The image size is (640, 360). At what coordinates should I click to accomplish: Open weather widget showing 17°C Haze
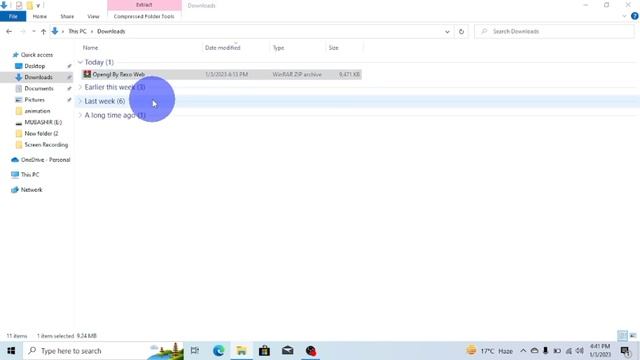(x=489, y=351)
